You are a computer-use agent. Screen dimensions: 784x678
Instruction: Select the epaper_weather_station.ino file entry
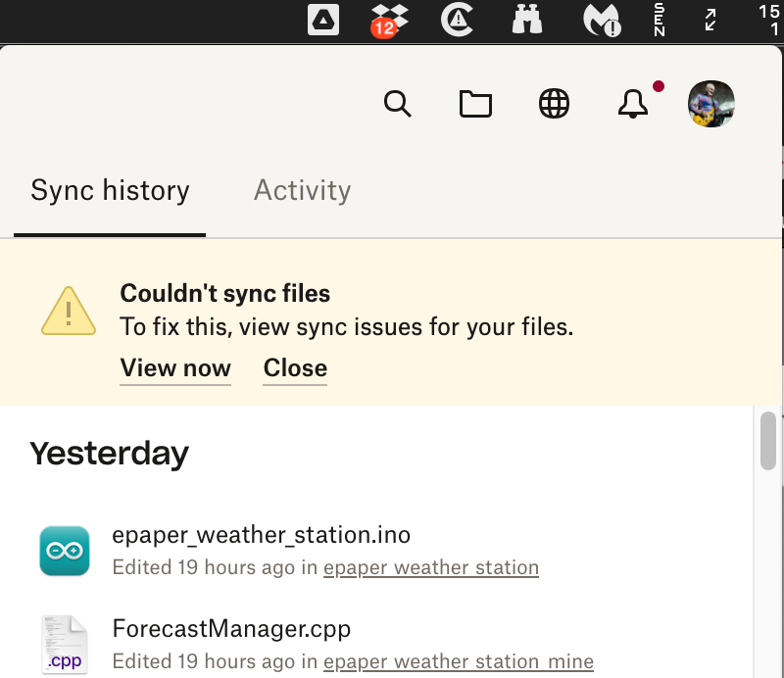(x=261, y=535)
